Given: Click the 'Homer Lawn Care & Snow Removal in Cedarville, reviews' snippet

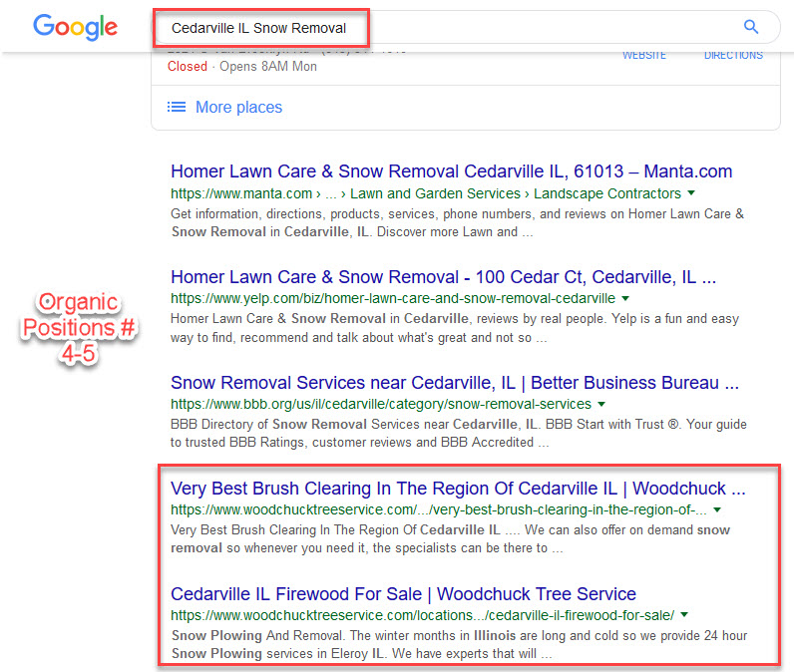Looking at the screenshot, I should 455,328.
